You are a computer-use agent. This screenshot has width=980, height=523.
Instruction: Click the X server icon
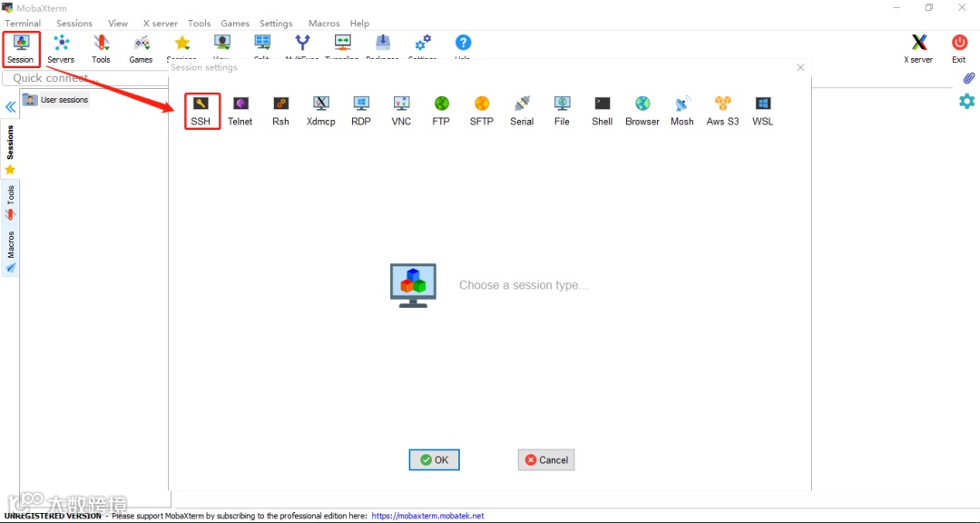coord(918,49)
